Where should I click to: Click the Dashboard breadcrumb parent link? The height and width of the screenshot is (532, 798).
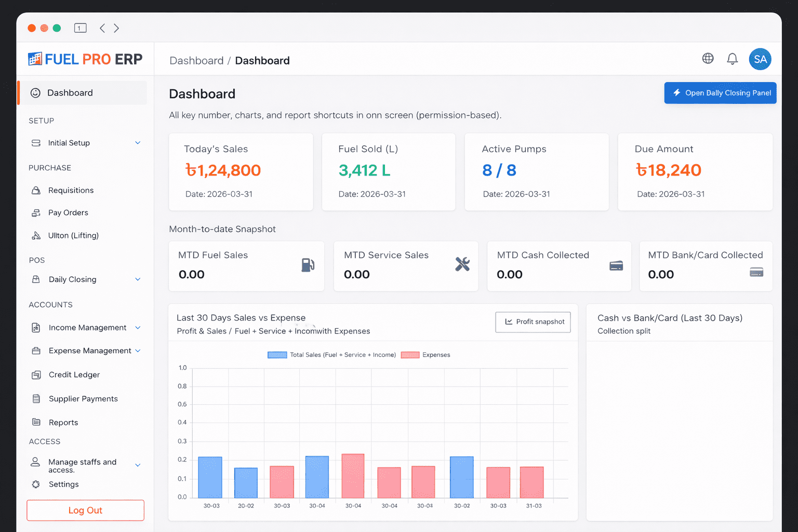[x=196, y=61]
